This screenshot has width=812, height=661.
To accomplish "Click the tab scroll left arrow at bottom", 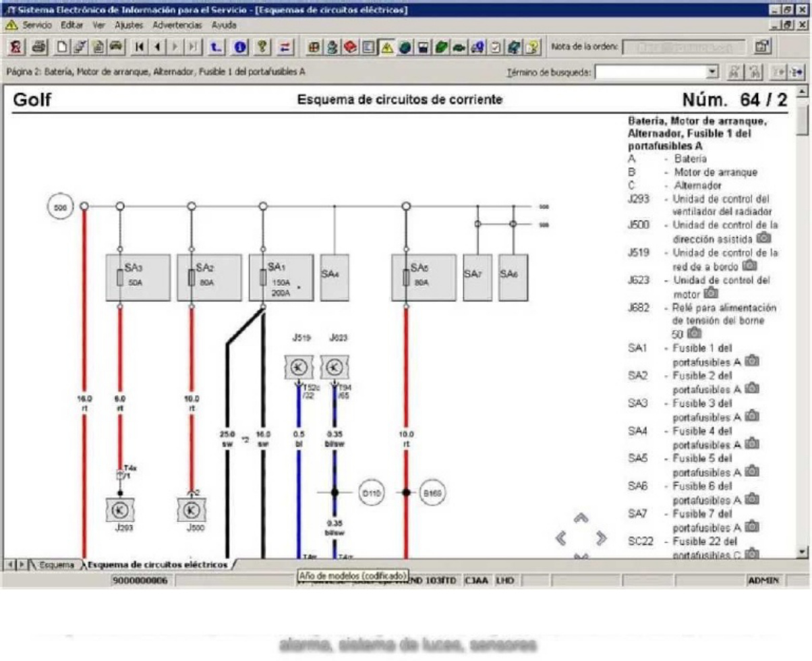I will (x=9, y=563).
